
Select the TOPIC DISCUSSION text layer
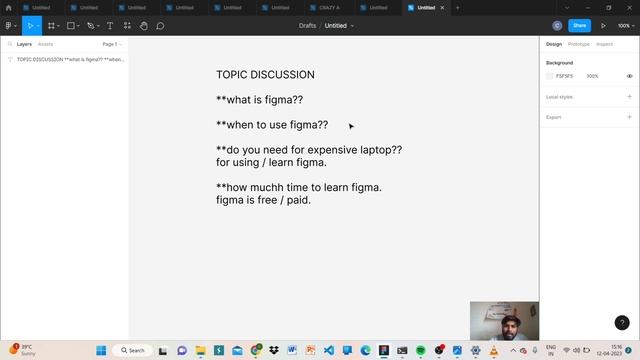click(x=65, y=60)
